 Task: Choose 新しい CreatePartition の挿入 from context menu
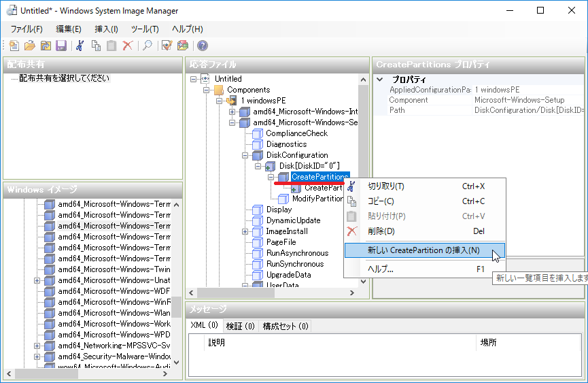click(x=423, y=250)
